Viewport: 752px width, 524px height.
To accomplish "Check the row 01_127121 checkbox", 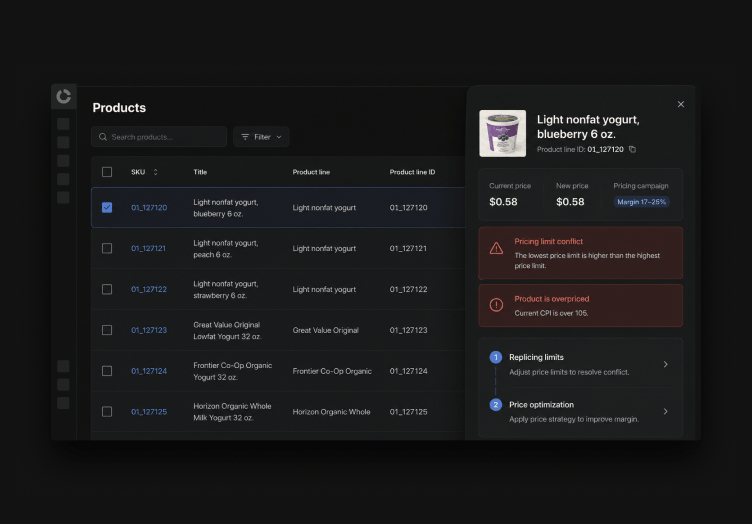I will pos(107,248).
